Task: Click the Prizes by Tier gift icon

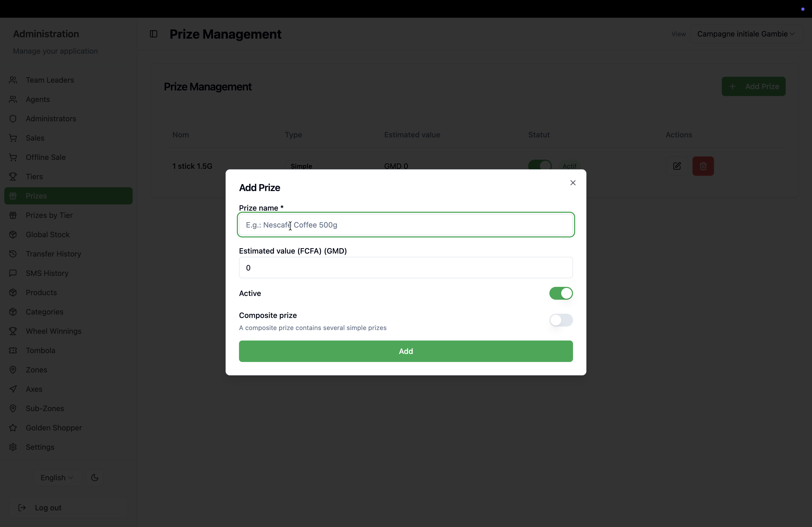Action: tap(13, 215)
